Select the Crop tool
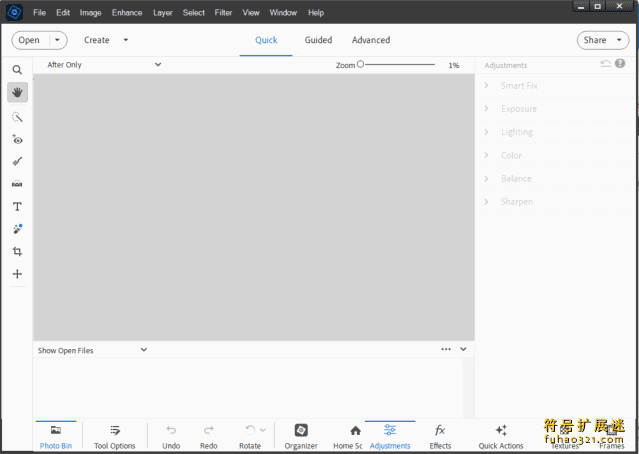This screenshot has height=454, width=639. pos(17,251)
